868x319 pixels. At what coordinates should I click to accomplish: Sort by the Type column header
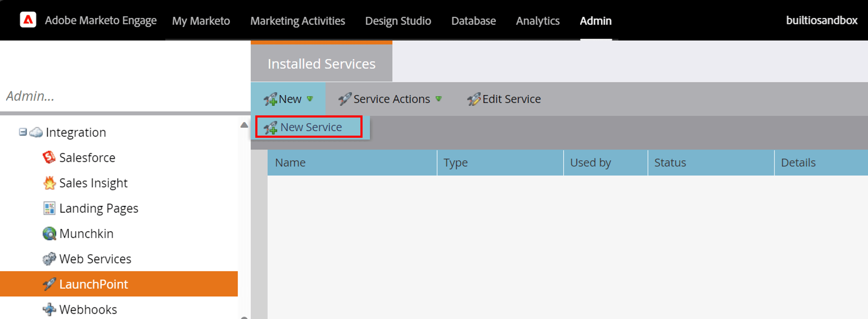(x=500, y=162)
